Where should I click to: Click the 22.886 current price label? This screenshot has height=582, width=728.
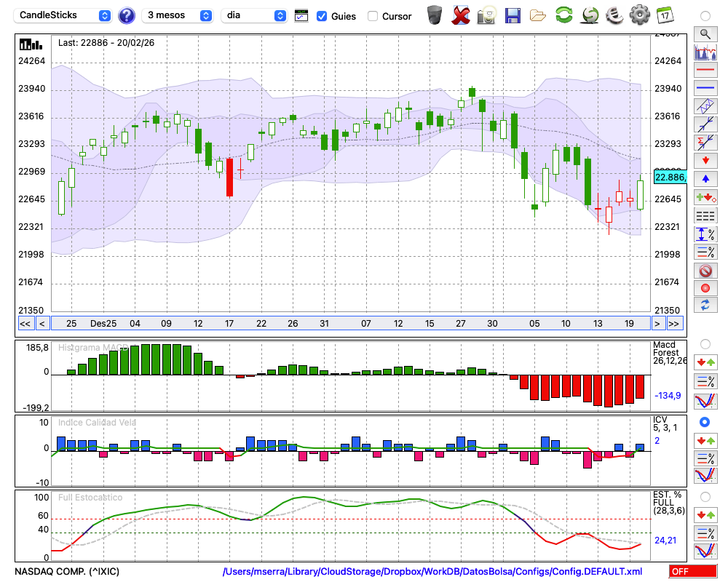click(x=670, y=178)
